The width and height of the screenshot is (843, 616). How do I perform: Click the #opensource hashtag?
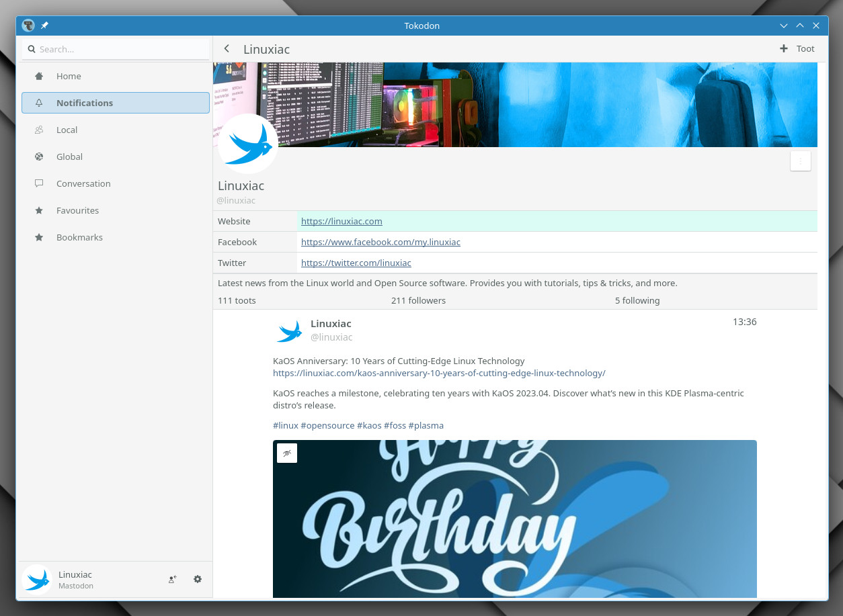coord(327,425)
